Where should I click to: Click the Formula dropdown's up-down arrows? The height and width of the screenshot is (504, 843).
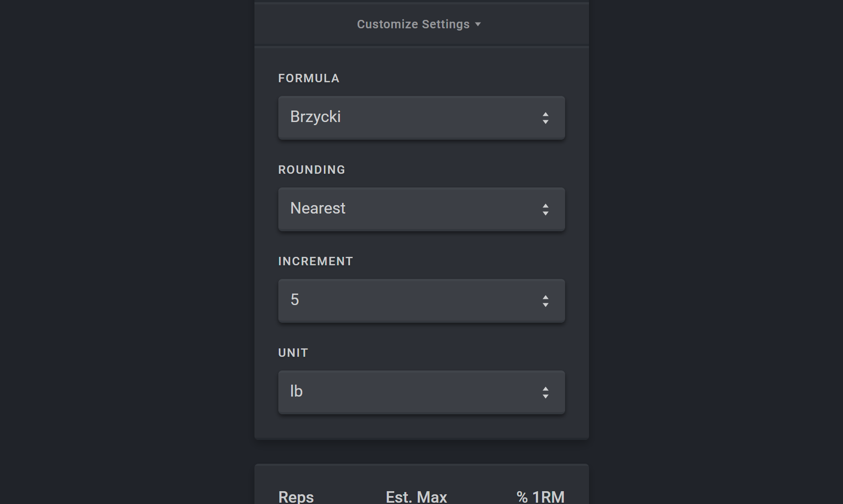click(x=545, y=118)
